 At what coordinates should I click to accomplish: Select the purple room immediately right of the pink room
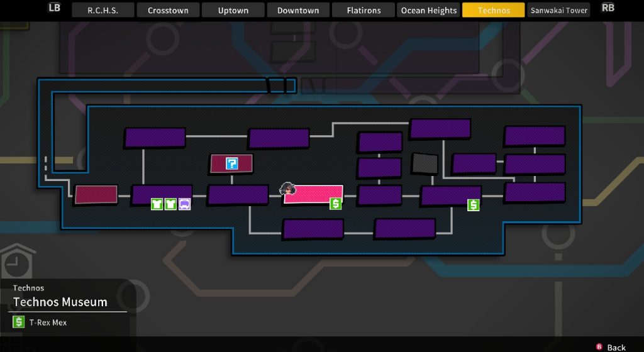pyautogui.click(x=380, y=195)
